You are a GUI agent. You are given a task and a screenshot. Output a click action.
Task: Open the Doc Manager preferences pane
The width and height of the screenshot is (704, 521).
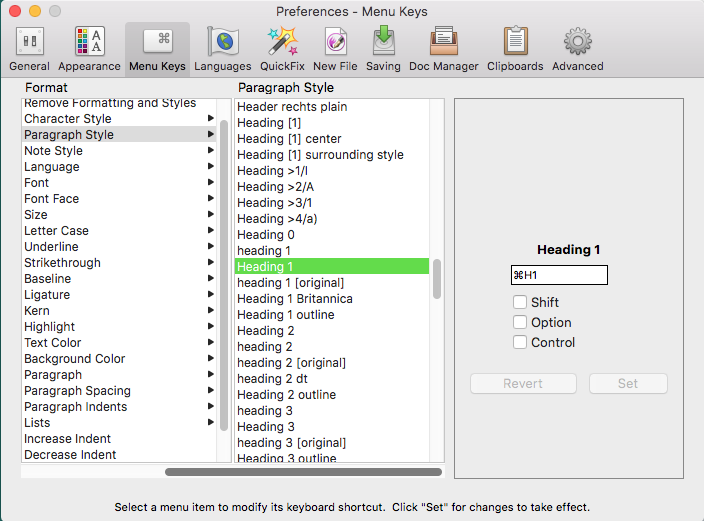point(444,48)
